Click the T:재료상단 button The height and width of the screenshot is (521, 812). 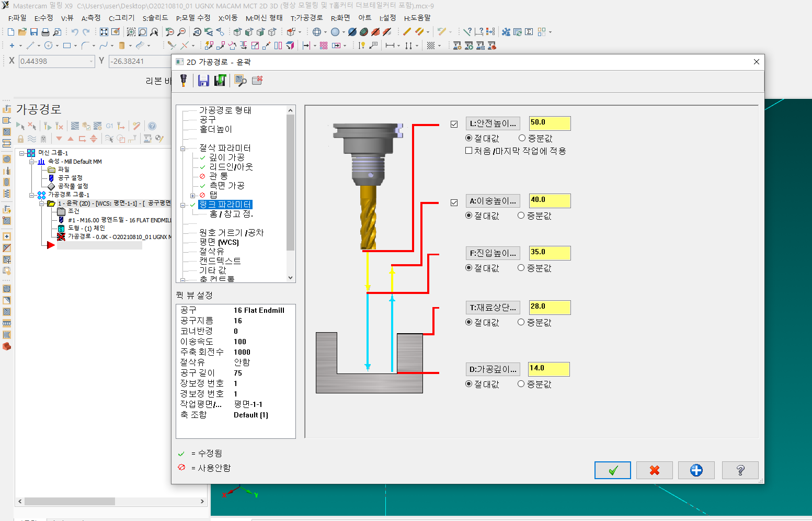pos(493,308)
